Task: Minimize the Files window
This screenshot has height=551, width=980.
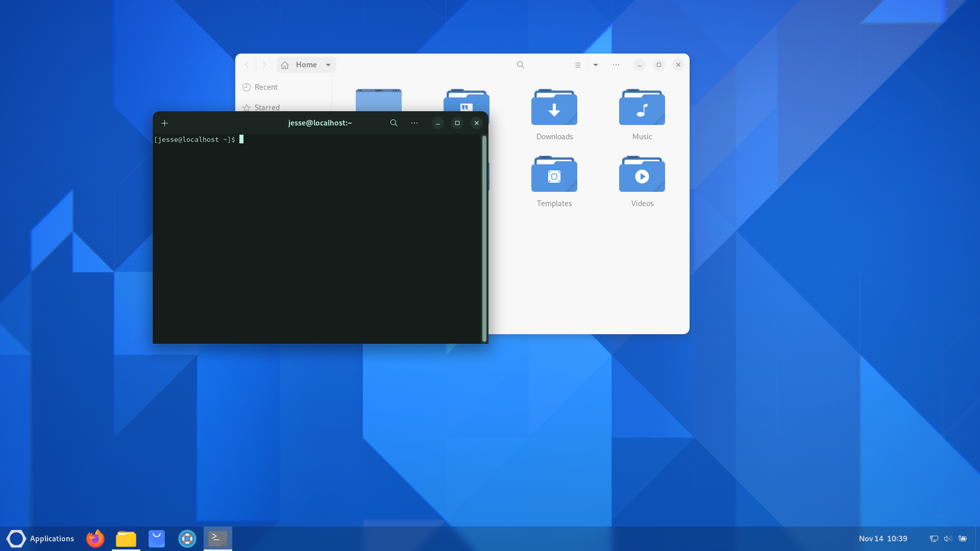Action: (x=640, y=65)
